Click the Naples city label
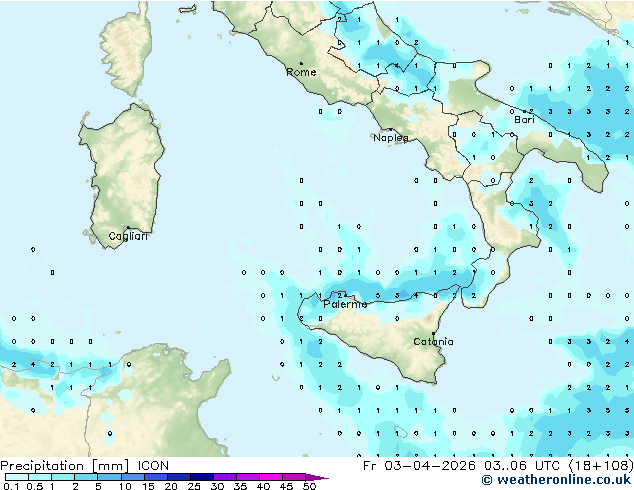 point(391,138)
